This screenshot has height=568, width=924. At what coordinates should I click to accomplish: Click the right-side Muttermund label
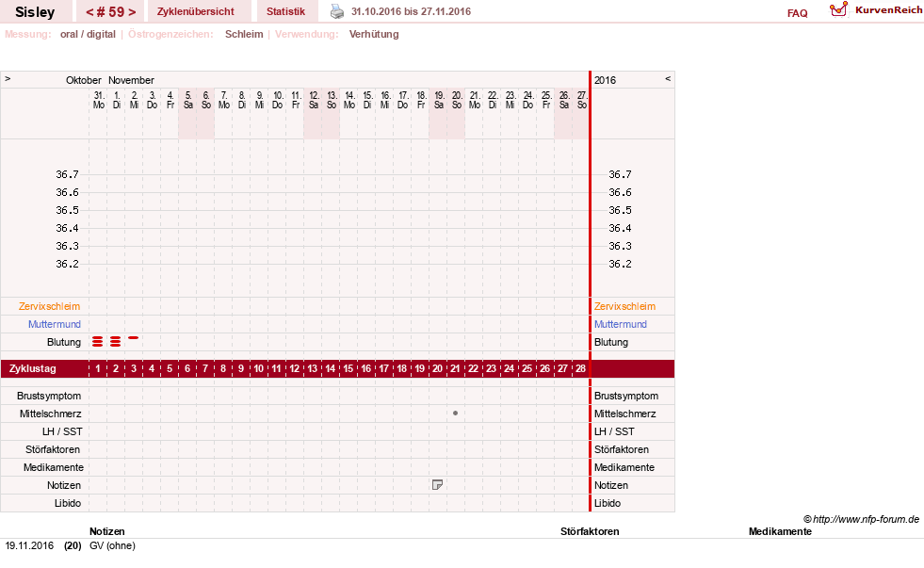pos(621,324)
